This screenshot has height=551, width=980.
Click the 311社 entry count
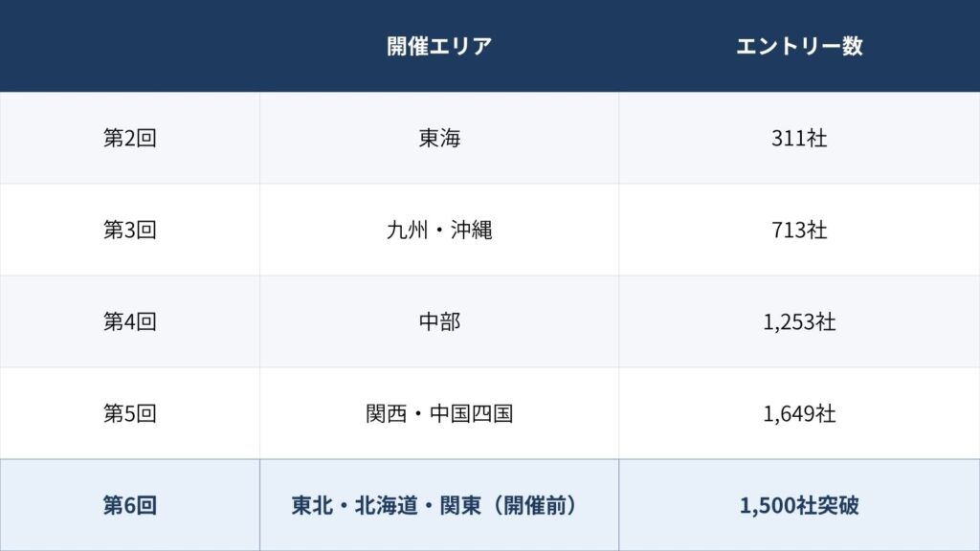799,138
